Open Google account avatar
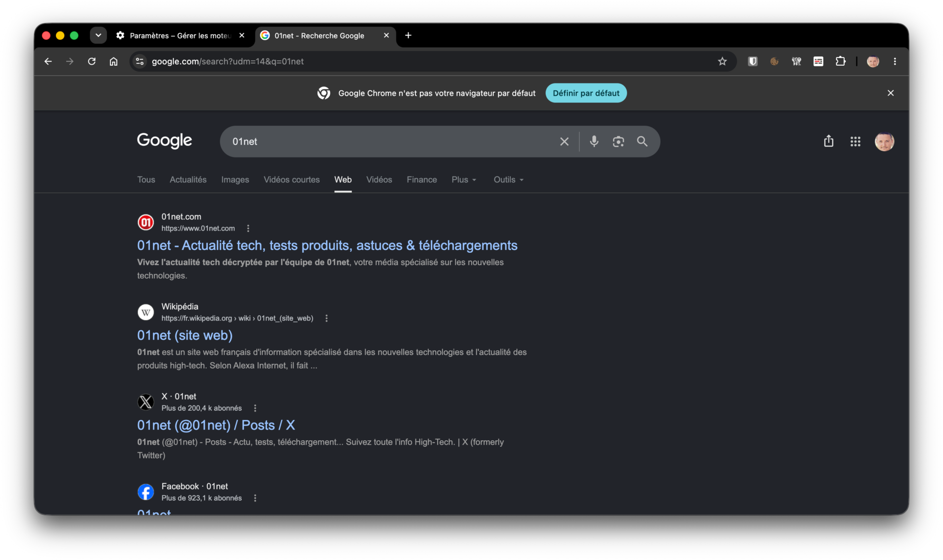The height and width of the screenshot is (560, 943). (884, 141)
